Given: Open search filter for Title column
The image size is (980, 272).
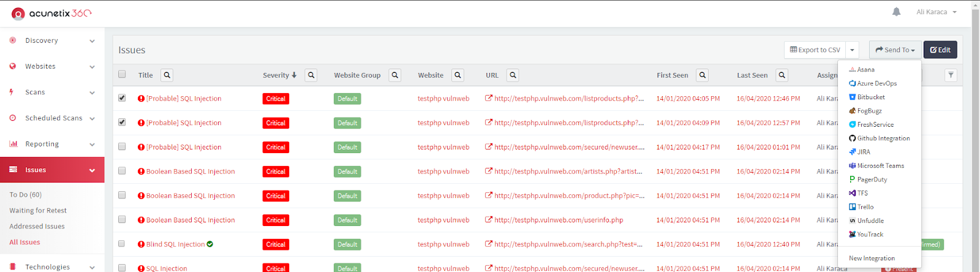Looking at the screenshot, I should (167, 75).
